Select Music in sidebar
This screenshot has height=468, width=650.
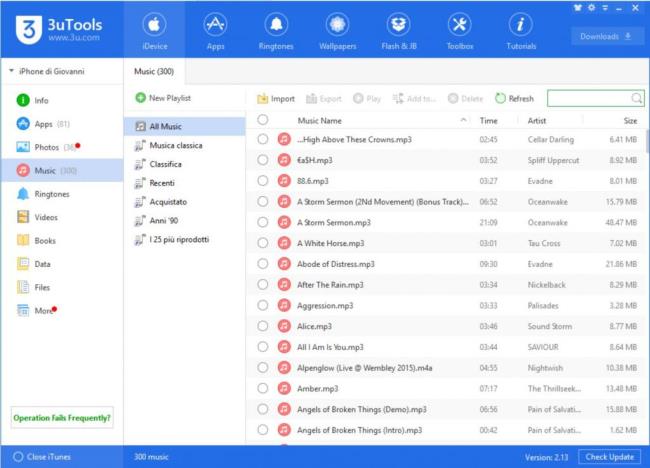pyautogui.click(x=62, y=170)
